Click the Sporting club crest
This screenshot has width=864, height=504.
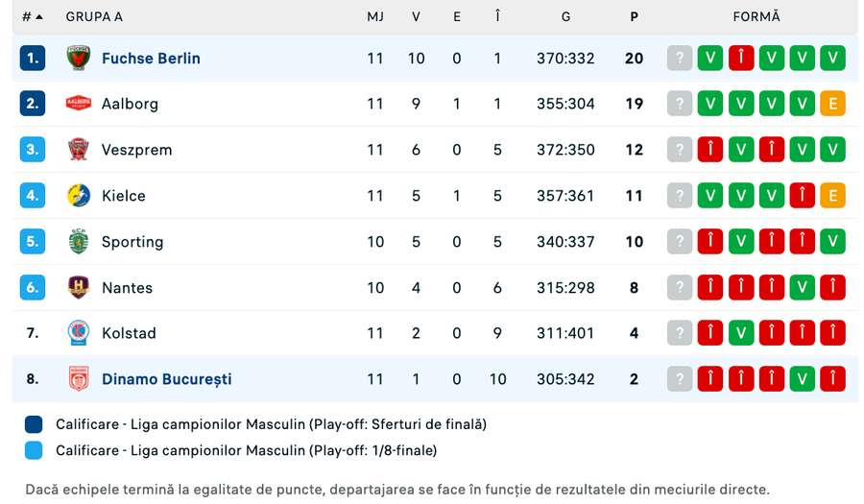click(78, 242)
